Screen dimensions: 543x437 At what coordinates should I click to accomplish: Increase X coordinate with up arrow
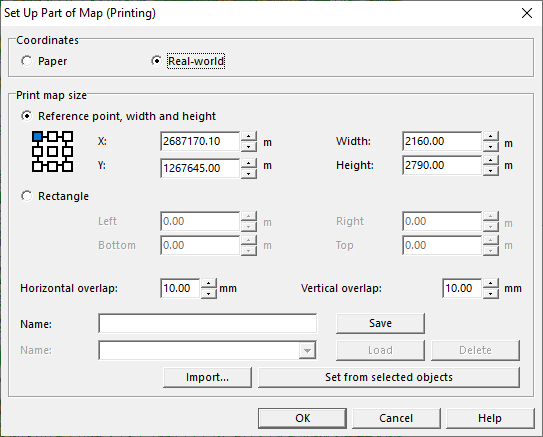pyautogui.click(x=249, y=136)
